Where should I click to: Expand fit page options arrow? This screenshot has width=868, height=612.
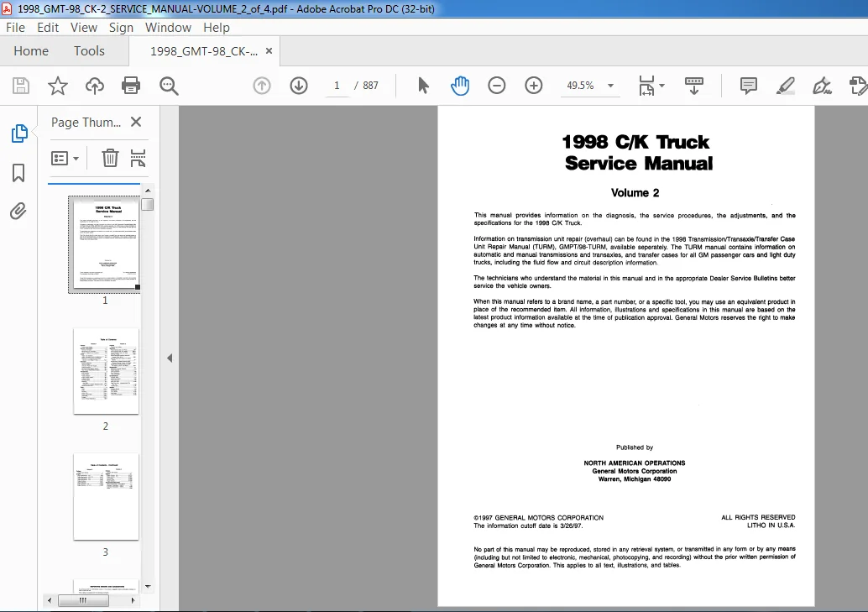click(661, 86)
